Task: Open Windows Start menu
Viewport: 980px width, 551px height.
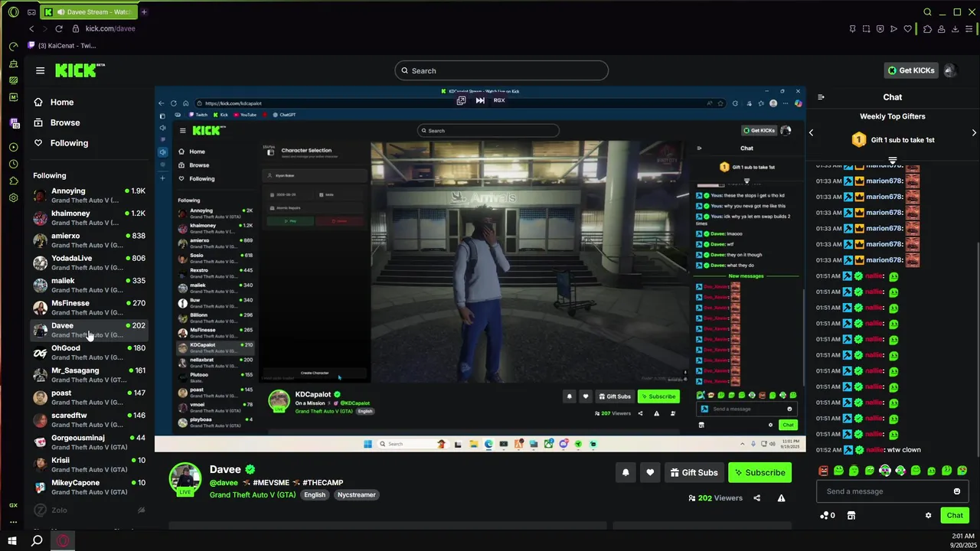Action: pos(12,541)
